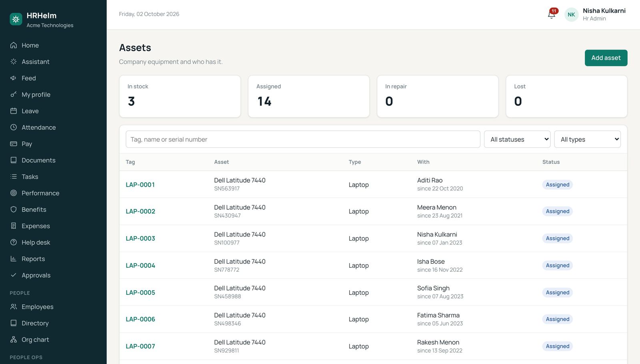Open asset tag LAP-0004
Image resolution: width=640 pixels, height=364 pixels.
(140, 265)
